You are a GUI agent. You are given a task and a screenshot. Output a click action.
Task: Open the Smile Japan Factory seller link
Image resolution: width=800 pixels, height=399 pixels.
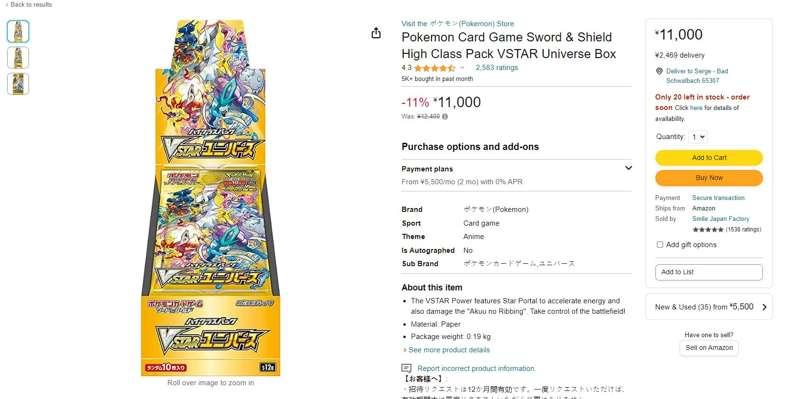tap(720, 219)
